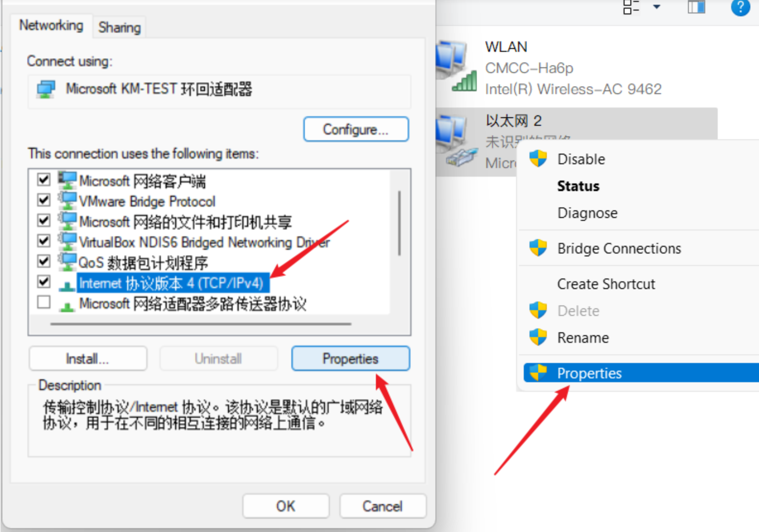Open the help question mark icon
759x532 pixels.
pos(740,7)
